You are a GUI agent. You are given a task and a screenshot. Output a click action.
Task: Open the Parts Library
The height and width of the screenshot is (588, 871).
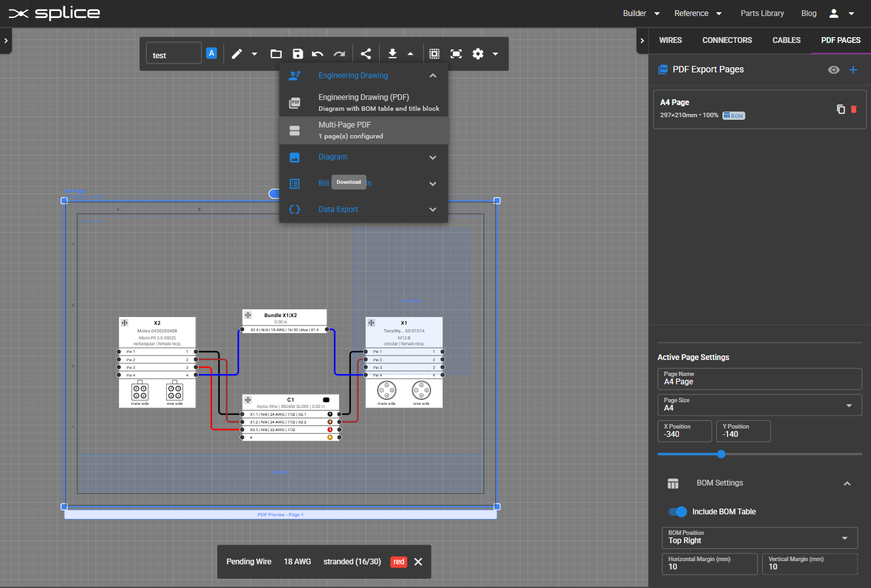coord(762,13)
